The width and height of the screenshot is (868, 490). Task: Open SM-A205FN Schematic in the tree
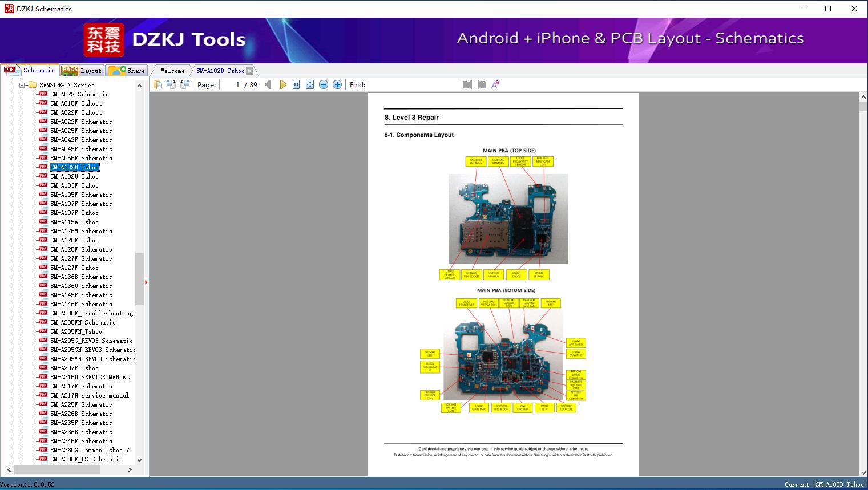[x=83, y=322]
